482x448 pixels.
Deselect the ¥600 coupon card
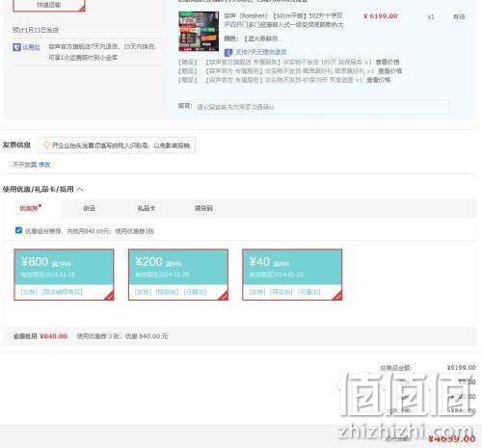[x=64, y=275]
